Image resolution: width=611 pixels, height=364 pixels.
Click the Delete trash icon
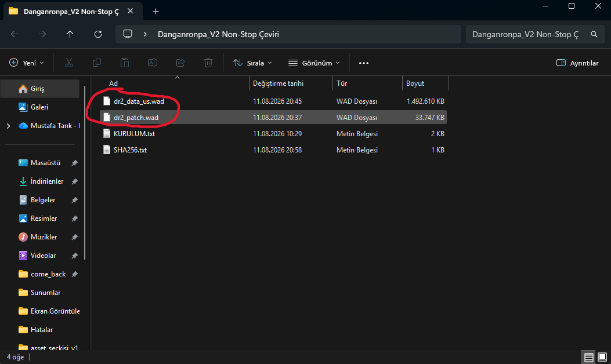tap(208, 63)
